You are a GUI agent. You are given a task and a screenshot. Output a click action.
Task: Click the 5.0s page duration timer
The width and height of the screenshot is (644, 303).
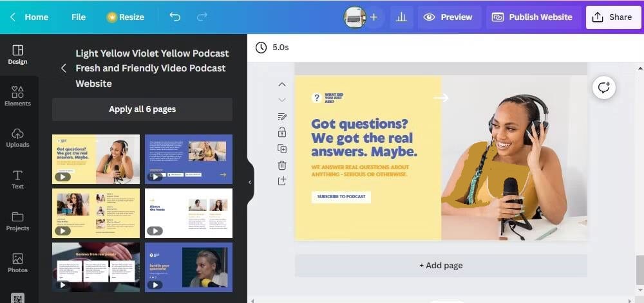coord(273,48)
